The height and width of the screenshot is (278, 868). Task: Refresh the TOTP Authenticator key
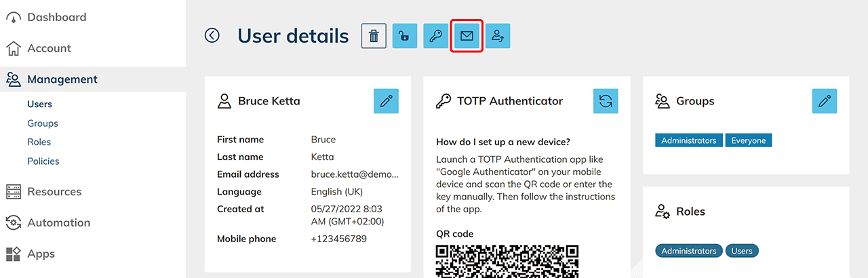[x=606, y=101]
